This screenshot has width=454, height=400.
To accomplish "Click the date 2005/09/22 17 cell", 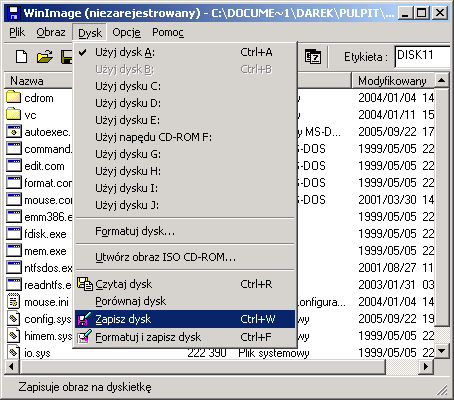I will click(x=396, y=132).
